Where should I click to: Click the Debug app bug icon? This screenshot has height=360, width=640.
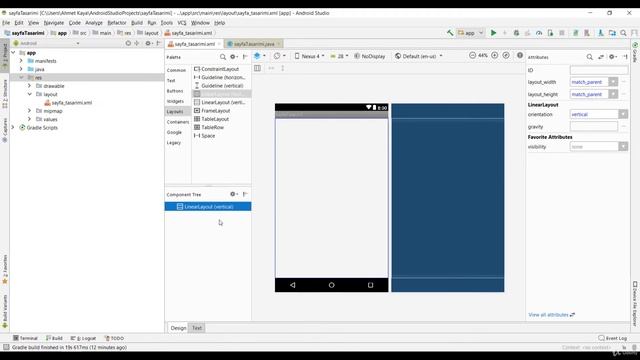[x=516, y=33]
